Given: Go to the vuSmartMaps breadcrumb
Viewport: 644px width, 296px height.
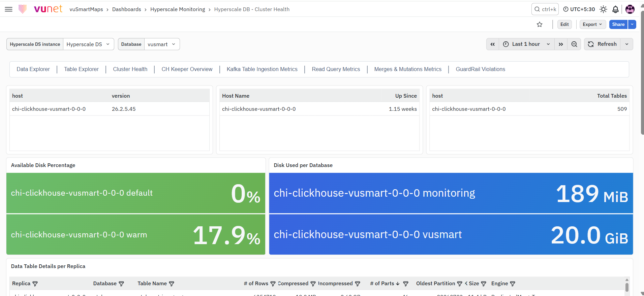Looking at the screenshot, I should (86, 9).
